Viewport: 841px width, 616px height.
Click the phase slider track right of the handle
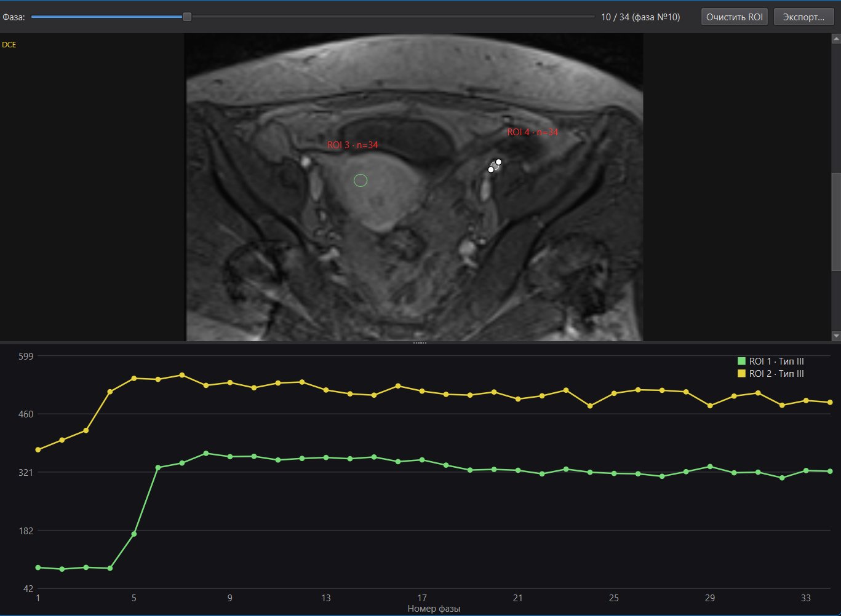[x=393, y=17]
